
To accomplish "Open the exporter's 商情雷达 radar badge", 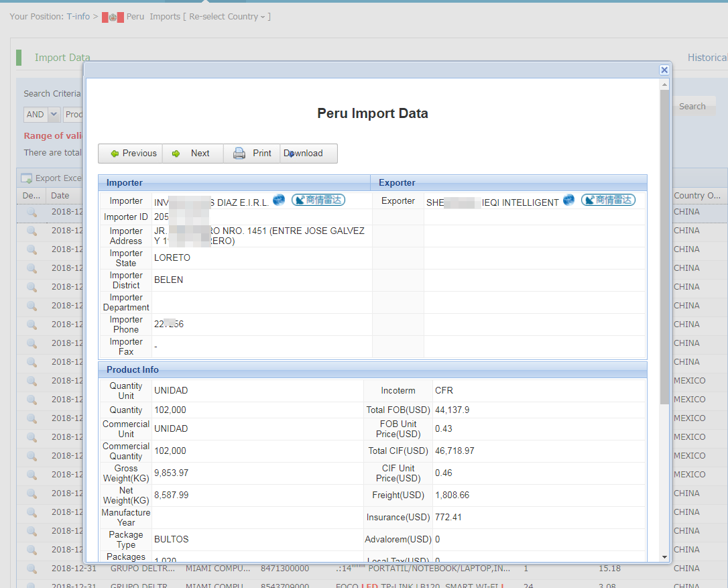I will pyautogui.click(x=608, y=200).
